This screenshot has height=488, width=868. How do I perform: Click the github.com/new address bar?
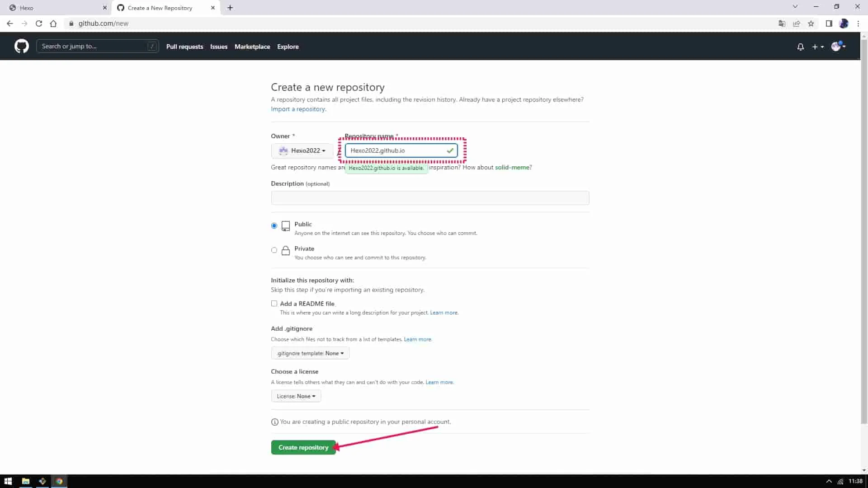pyautogui.click(x=420, y=23)
